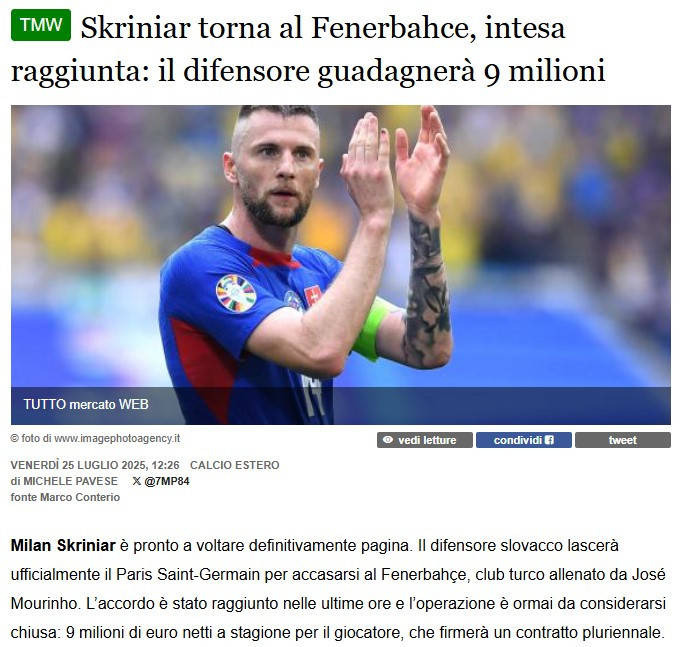686x647 pixels.
Task: Open www.imagephotoagency.it photo credit link
Action: pos(117,438)
